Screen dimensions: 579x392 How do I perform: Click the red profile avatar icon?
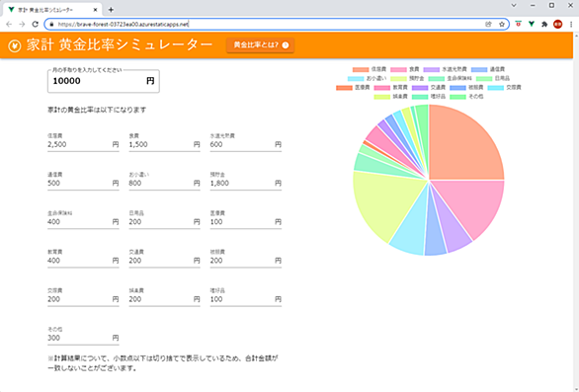pyautogui.click(x=557, y=25)
